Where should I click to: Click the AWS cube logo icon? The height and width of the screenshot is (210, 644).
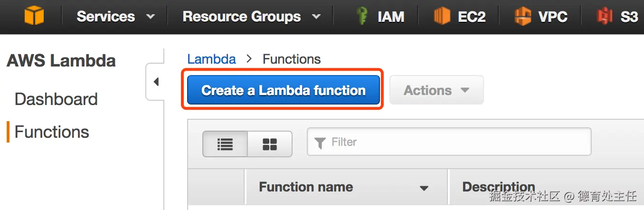click(34, 17)
